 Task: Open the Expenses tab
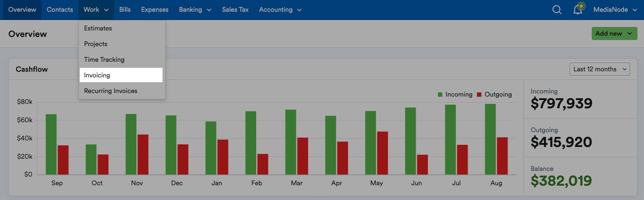(x=155, y=10)
